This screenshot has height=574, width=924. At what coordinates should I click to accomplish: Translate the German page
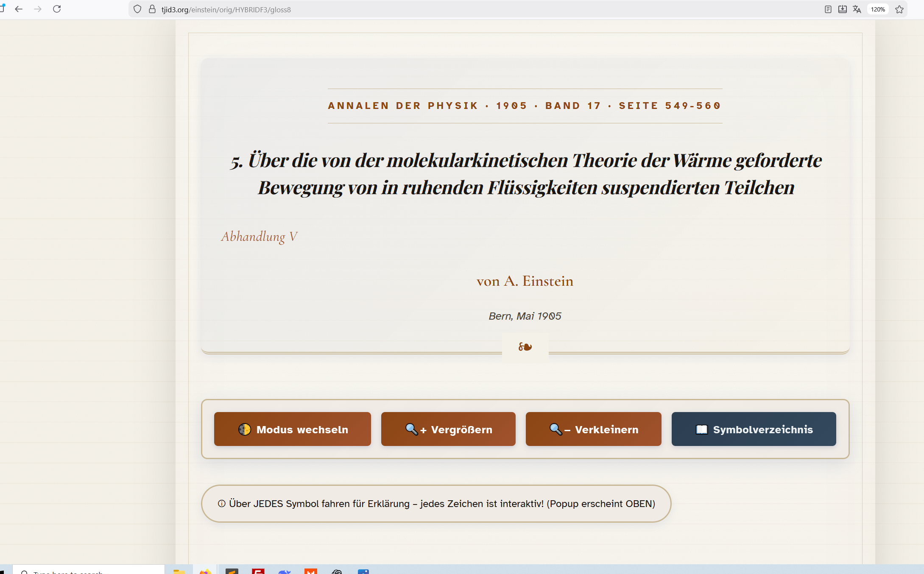pos(857,9)
